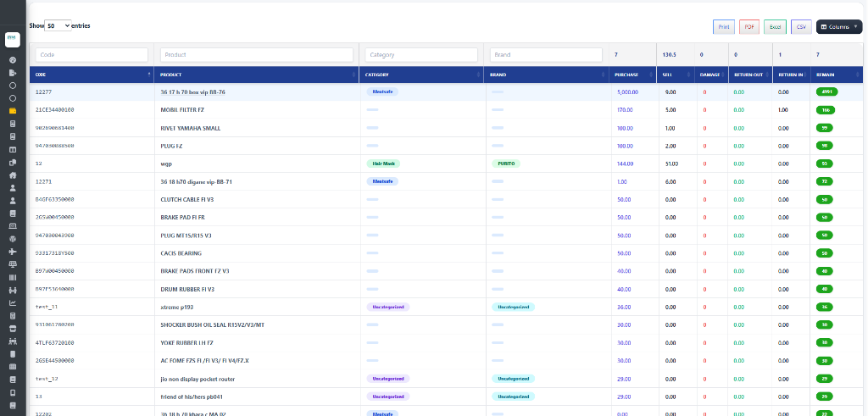Sort table by Return Out column header

point(750,75)
